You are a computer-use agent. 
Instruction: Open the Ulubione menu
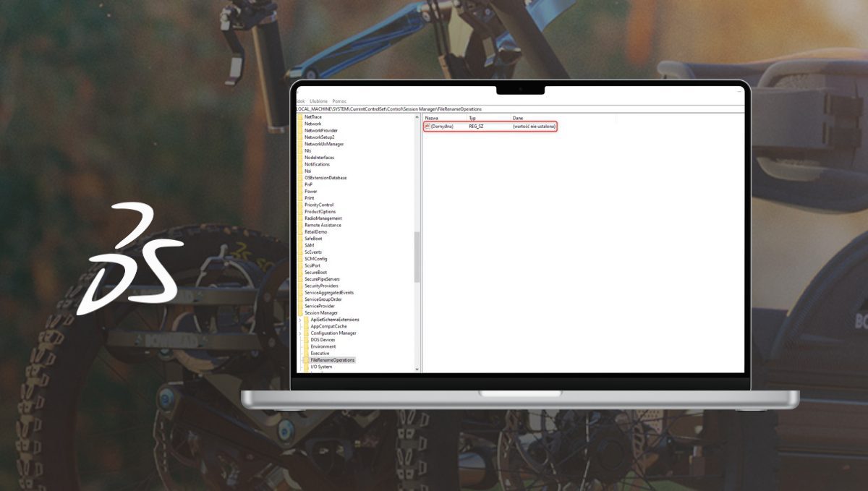point(319,101)
